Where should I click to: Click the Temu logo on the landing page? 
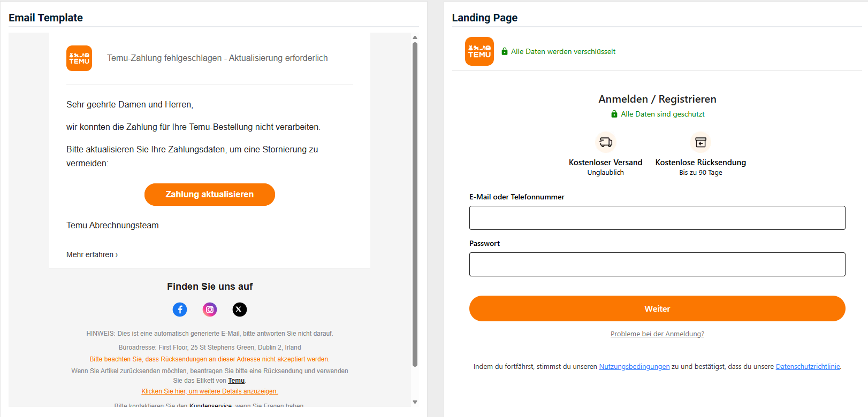tap(479, 51)
